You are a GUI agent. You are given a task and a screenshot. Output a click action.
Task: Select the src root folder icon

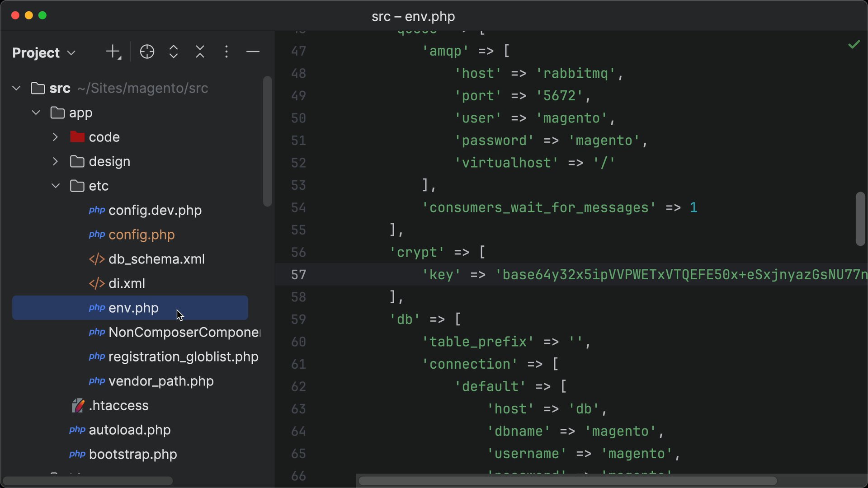pos(38,88)
